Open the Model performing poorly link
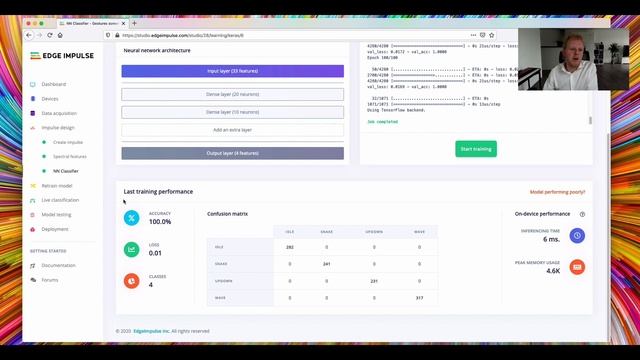The width and height of the screenshot is (640, 360). (x=557, y=192)
